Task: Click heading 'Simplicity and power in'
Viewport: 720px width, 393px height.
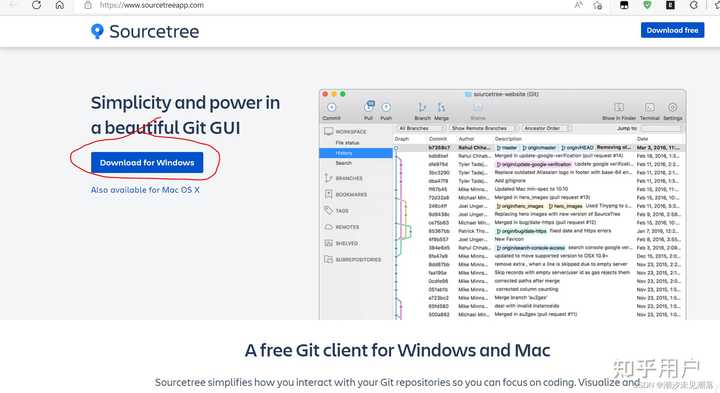Action: [x=186, y=103]
